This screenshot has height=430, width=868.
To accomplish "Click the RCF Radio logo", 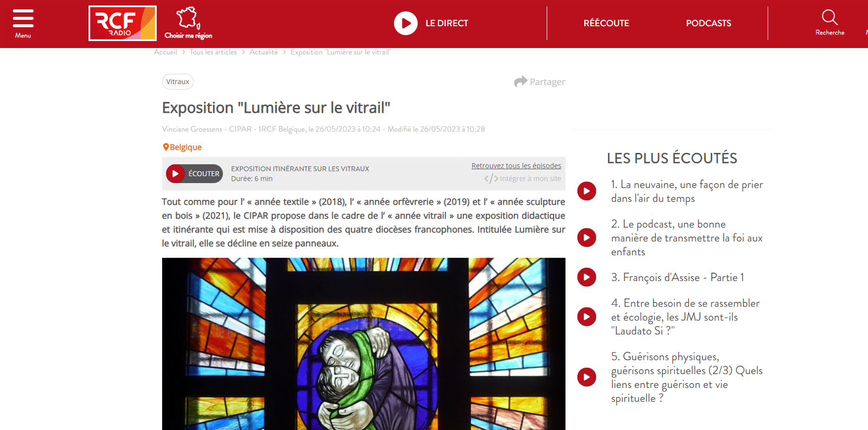I will 123,23.
